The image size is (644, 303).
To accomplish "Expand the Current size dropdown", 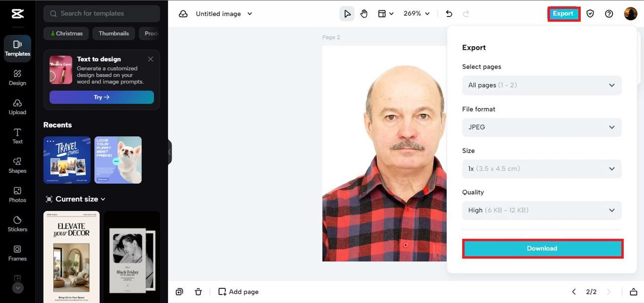I will tap(75, 199).
